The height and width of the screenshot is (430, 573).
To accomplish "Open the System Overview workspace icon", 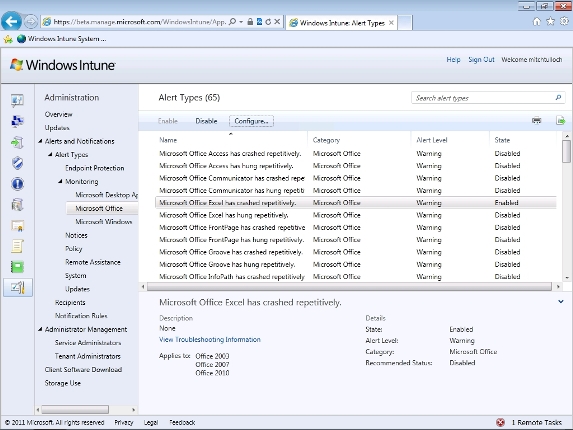I will 17,100.
